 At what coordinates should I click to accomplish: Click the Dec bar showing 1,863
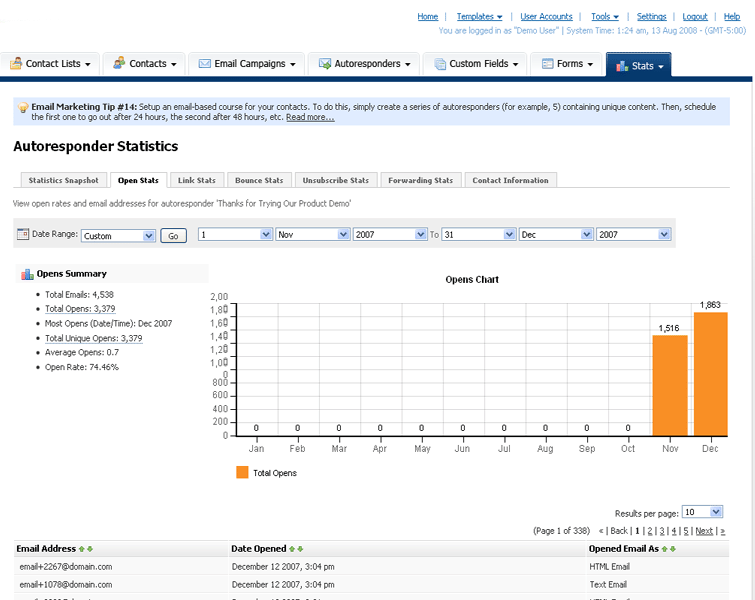[711, 374]
